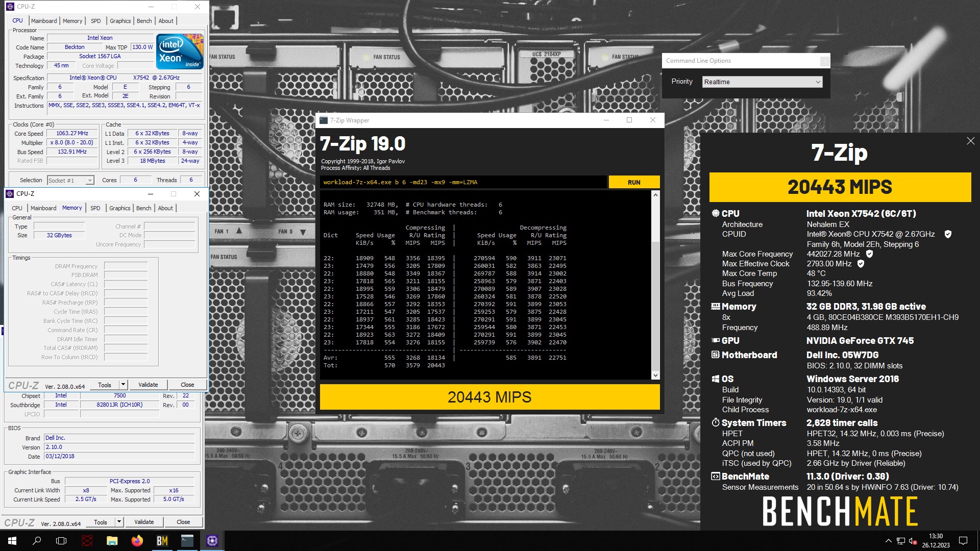Click the 7-Zip Wrapper title bar icon
The image size is (980, 551).
tap(324, 120)
